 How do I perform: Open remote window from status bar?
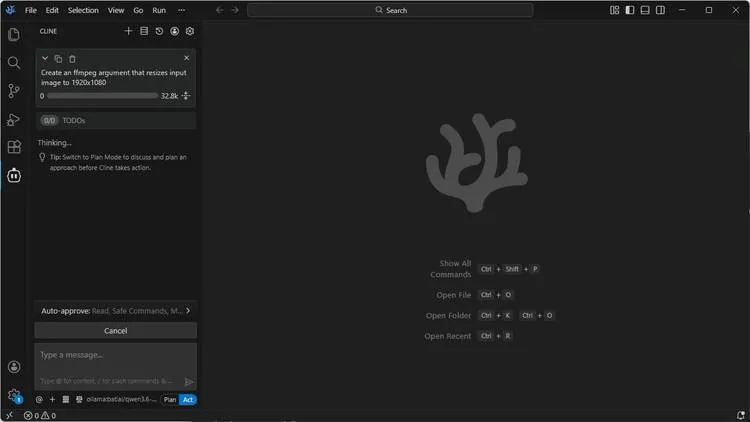coord(9,416)
